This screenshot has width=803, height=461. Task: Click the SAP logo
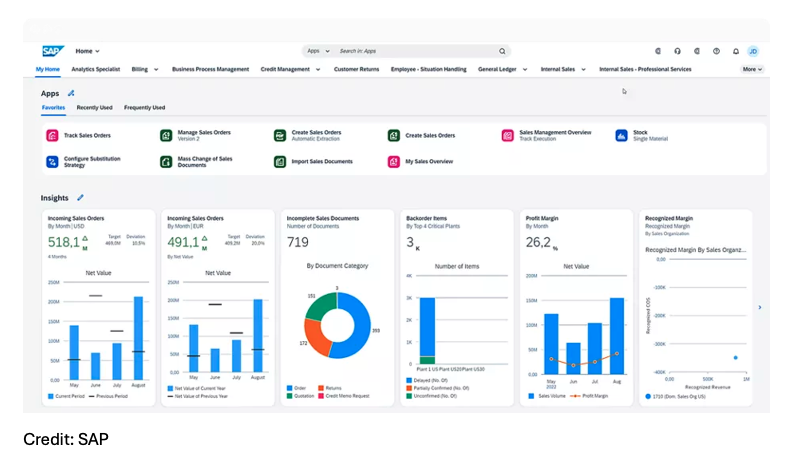click(x=52, y=51)
